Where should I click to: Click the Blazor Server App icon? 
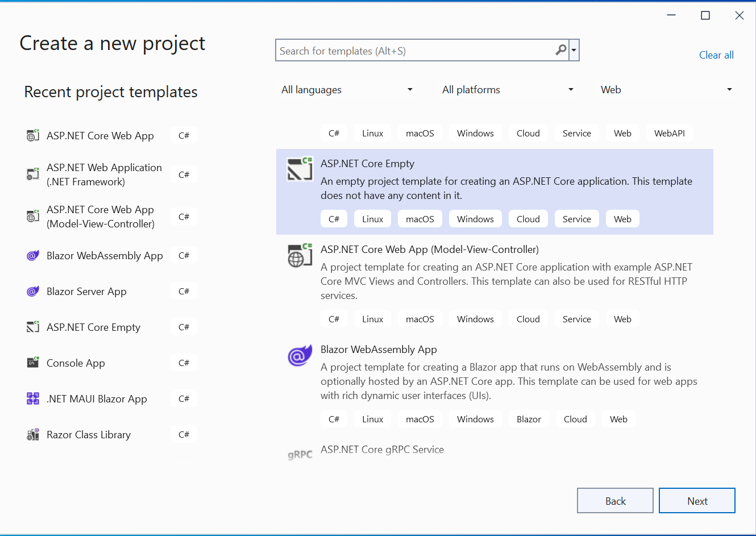point(33,291)
